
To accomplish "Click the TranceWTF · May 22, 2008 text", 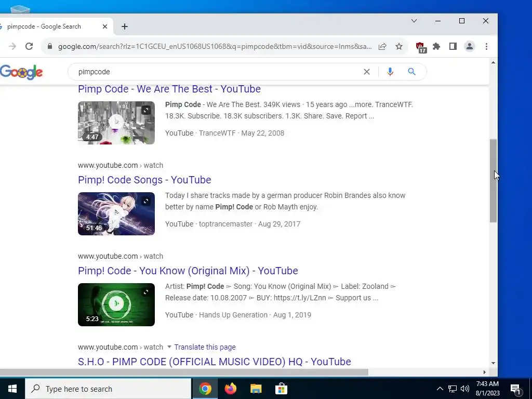I will tap(242, 133).
